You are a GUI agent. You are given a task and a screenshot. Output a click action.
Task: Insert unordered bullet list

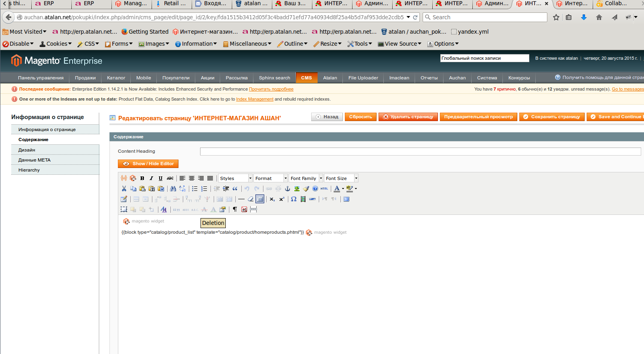pyautogui.click(x=195, y=188)
